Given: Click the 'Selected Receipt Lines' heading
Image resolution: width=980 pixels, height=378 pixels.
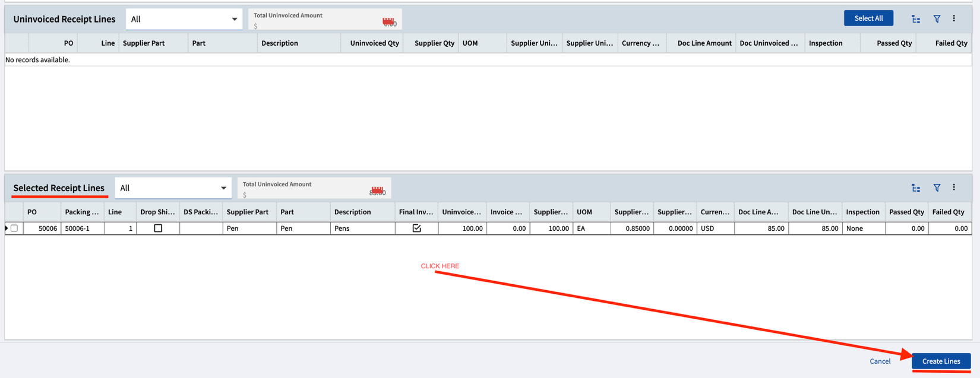Looking at the screenshot, I should (59, 188).
